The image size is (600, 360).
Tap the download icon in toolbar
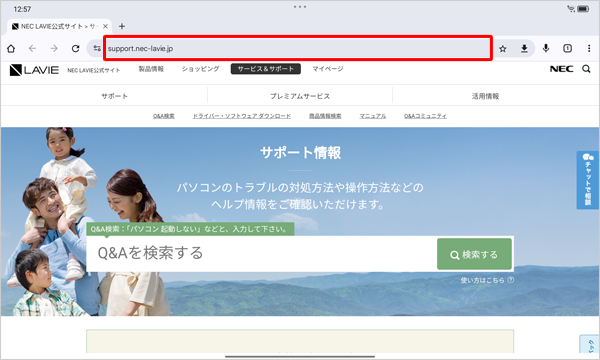click(524, 48)
